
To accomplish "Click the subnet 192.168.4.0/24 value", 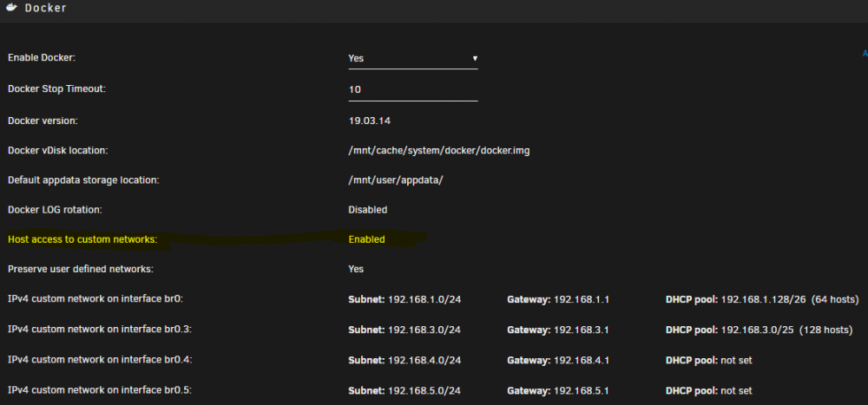I will [424, 361].
